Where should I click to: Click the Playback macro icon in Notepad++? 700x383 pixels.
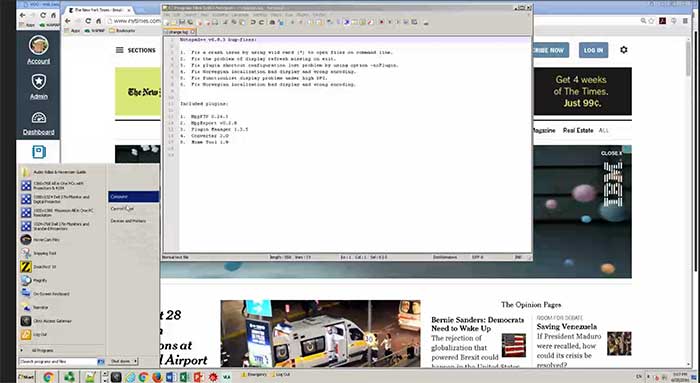398,22
